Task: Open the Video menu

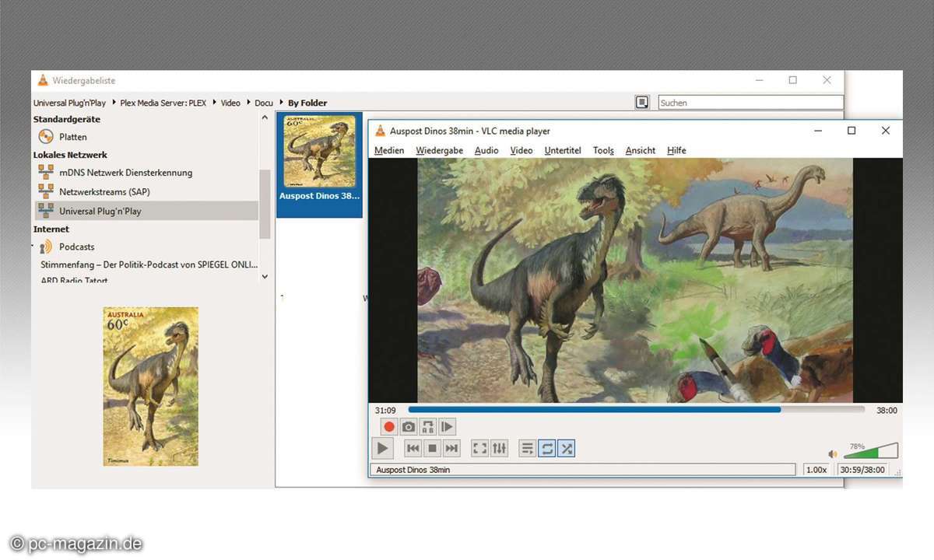Action: point(521,150)
